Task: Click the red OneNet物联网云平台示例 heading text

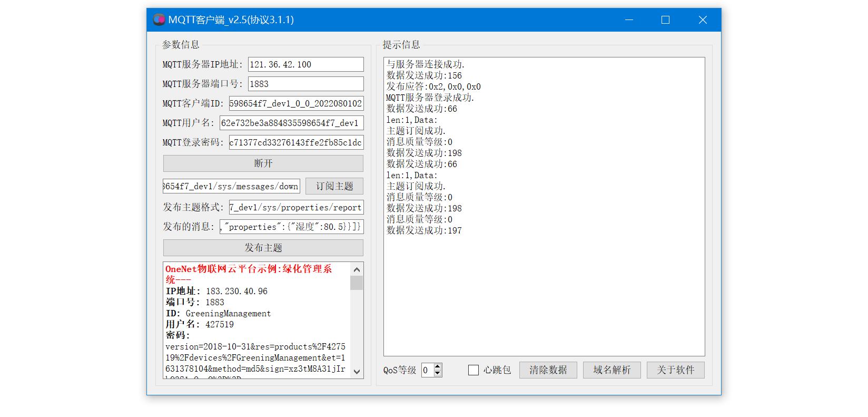Action: 249,274
